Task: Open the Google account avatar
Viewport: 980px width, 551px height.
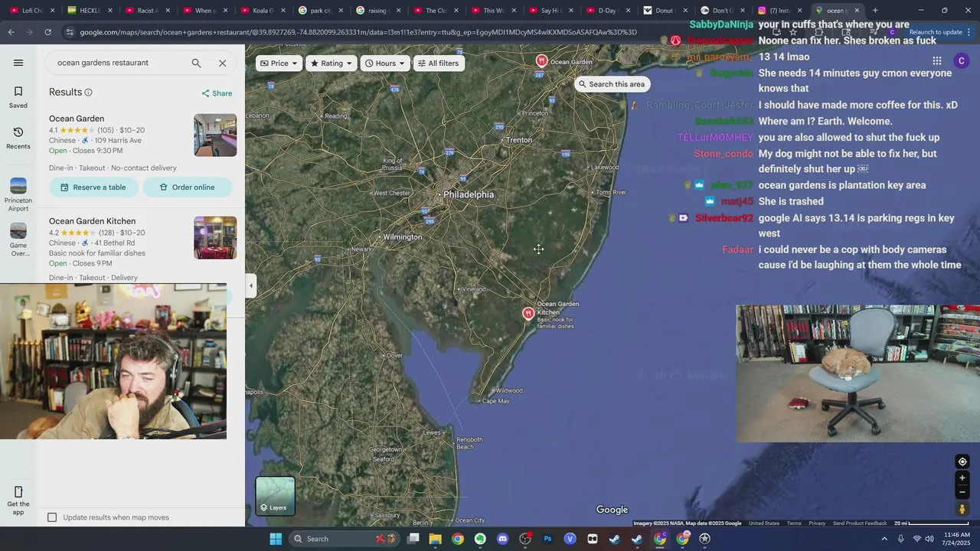Action: pyautogui.click(x=962, y=60)
